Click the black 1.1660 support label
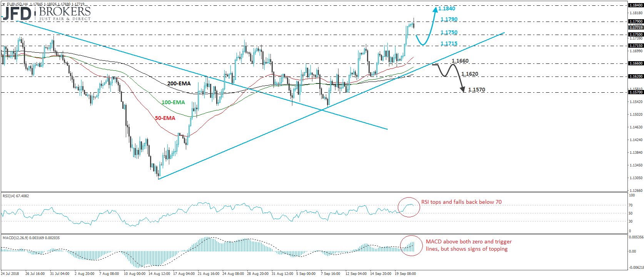The image size is (644, 278). click(x=460, y=61)
